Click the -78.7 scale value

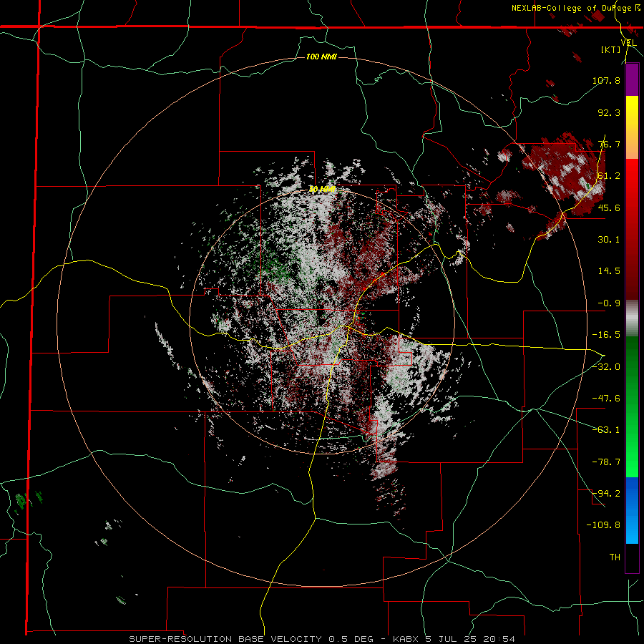pyautogui.click(x=606, y=462)
